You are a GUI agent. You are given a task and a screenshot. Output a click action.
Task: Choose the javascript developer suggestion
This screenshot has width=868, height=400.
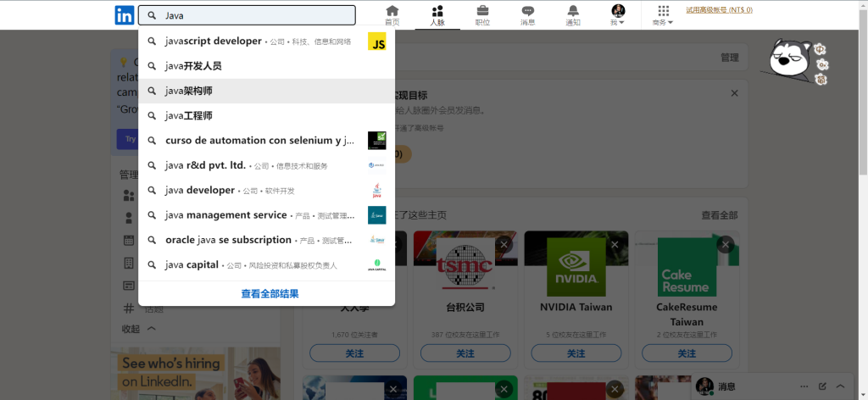point(214,41)
